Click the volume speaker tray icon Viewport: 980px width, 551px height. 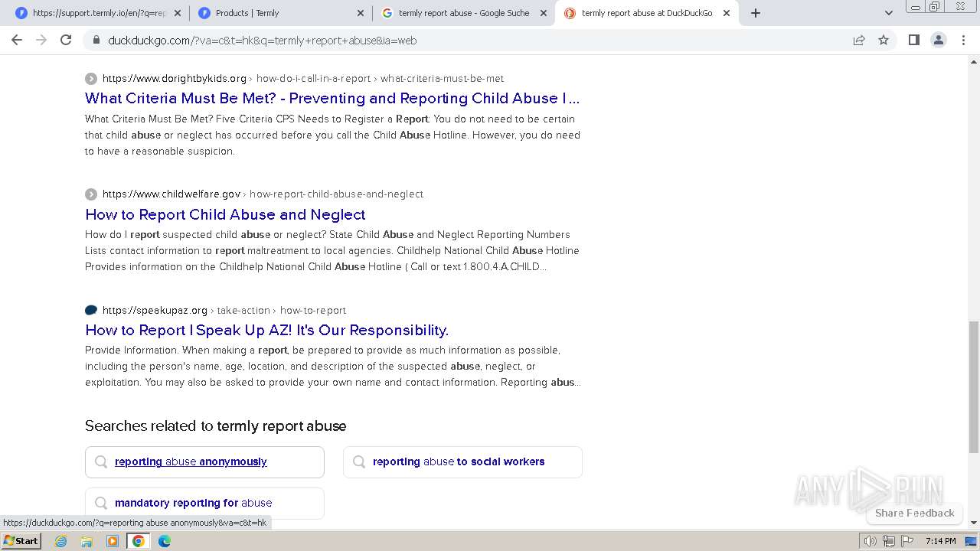[871, 541]
